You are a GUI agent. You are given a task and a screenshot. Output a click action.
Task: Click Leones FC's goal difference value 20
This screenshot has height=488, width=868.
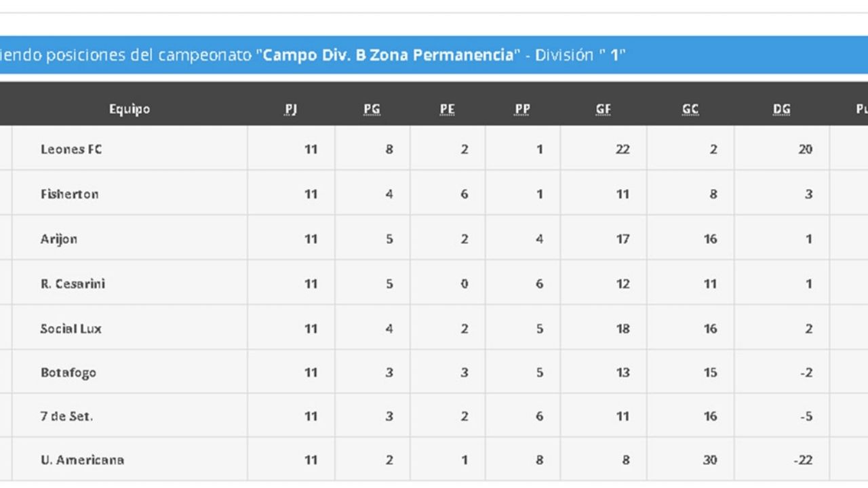point(805,149)
